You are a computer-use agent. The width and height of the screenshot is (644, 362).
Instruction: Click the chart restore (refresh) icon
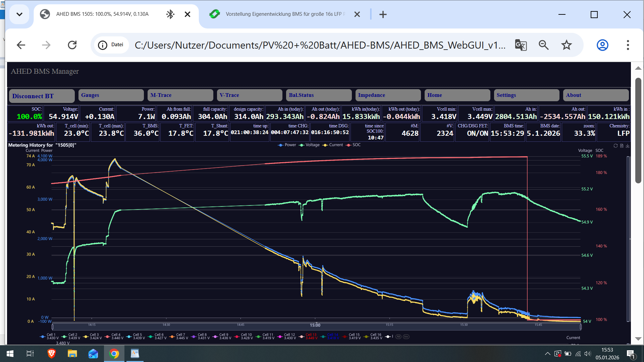(615, 146)
